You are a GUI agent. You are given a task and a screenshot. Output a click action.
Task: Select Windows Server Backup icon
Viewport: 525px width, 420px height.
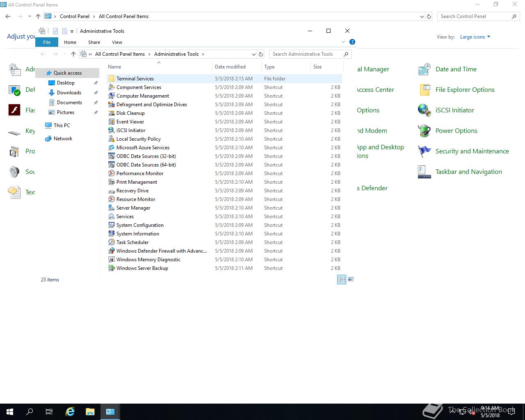[x=112, y=268]
